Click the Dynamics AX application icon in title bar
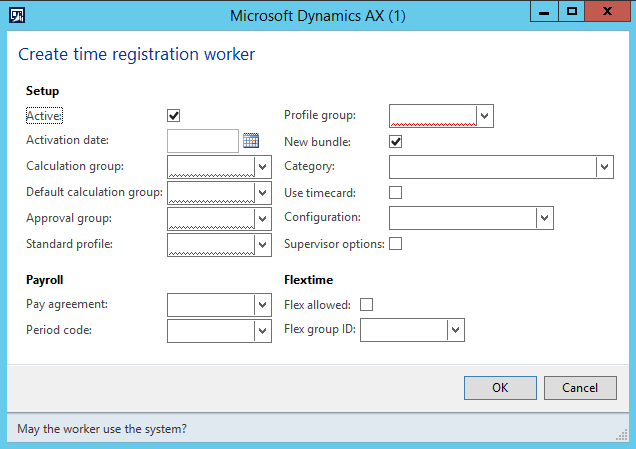Screen dimensions: 636x449 coord(17,16)
